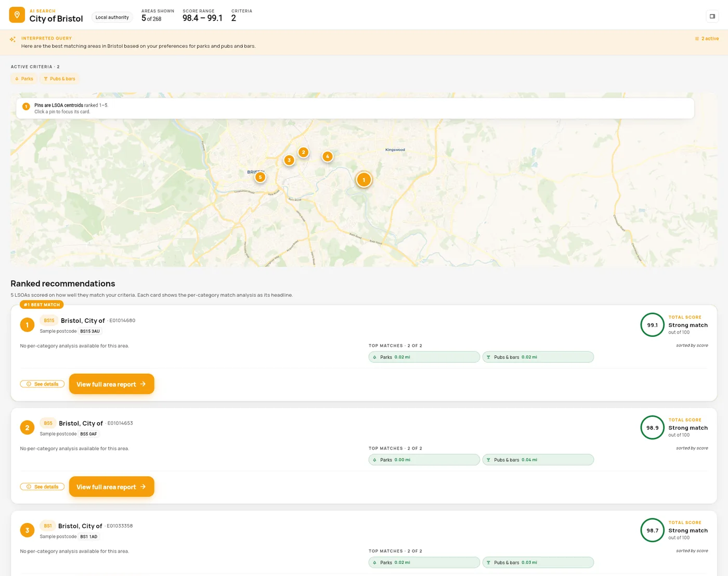Click the pin legend icon in map banner
Viewport: 728px width, 576px height.
coord(26,107)
